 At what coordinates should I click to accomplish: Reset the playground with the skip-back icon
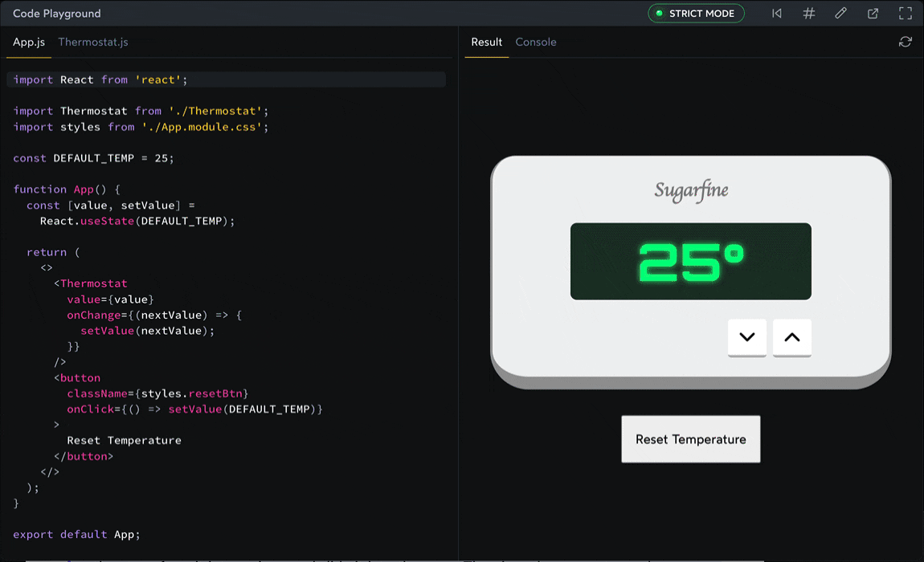(776, 13)
